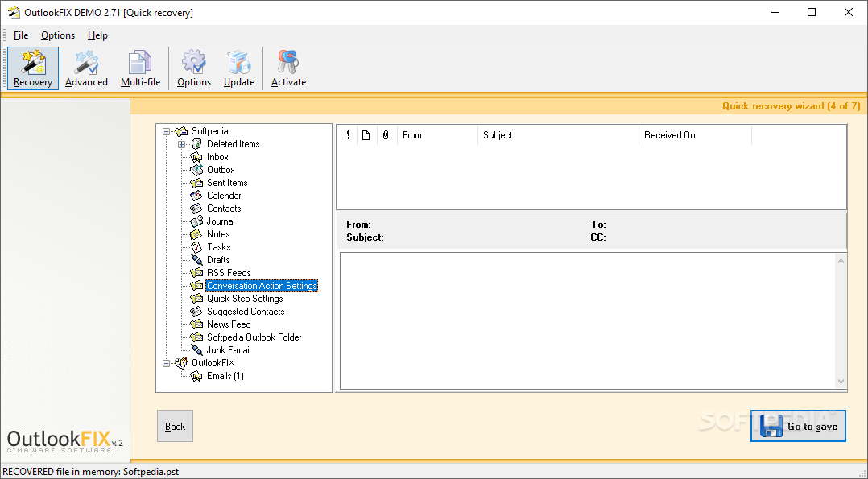
Task: Sort by importance exclamation column
Action: click(x=348, y=135)
